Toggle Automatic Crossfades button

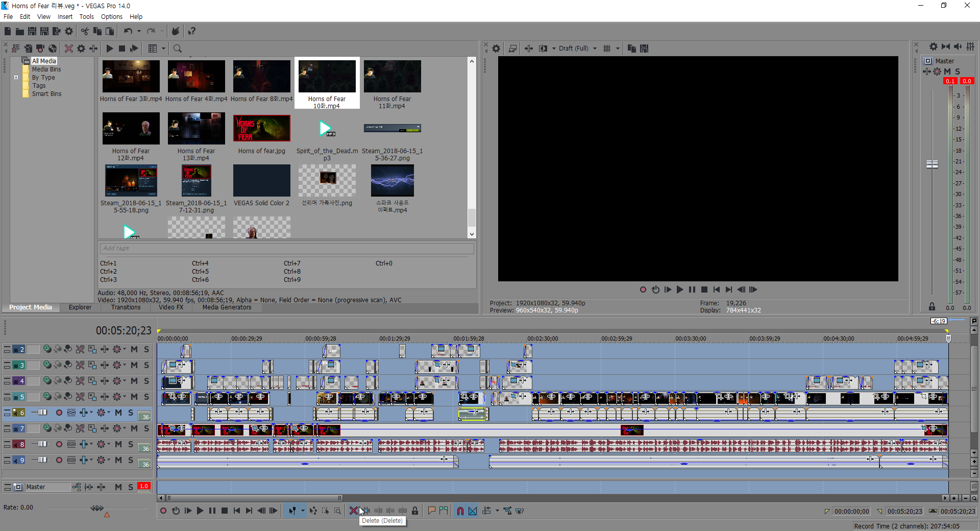473,511
